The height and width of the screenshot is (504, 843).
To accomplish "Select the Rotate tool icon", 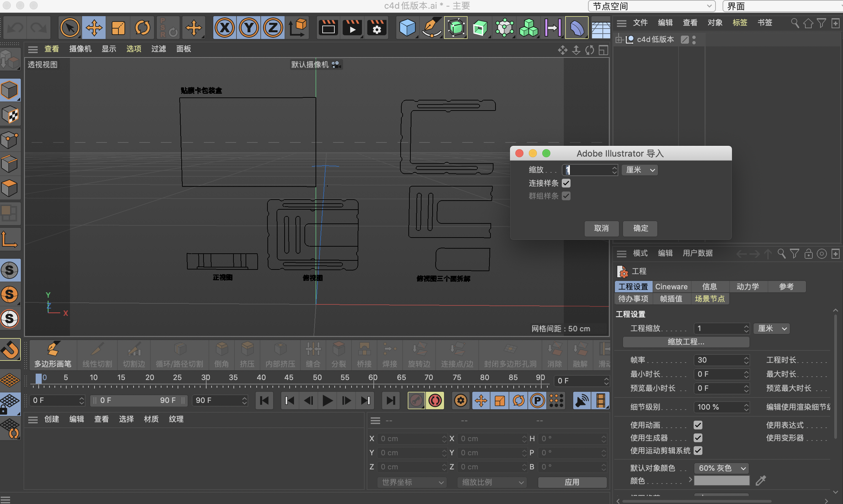I will click(x=142, y=28).
